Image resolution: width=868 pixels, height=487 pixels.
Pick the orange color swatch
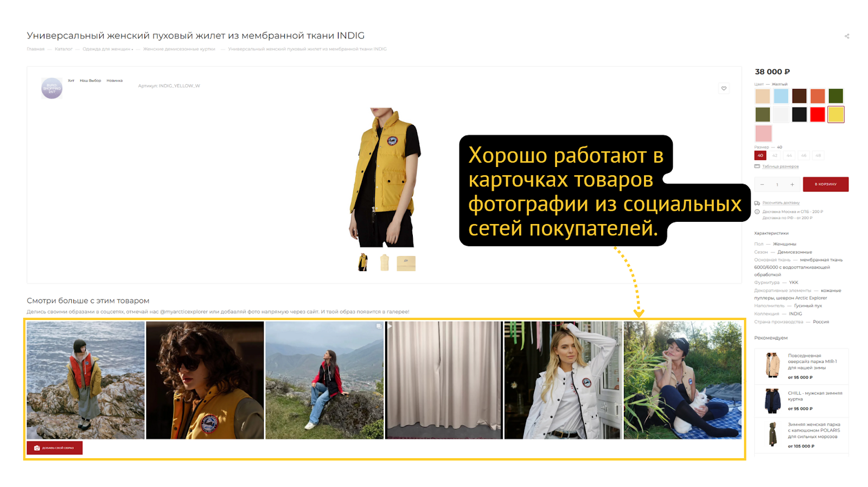[818, 96]
